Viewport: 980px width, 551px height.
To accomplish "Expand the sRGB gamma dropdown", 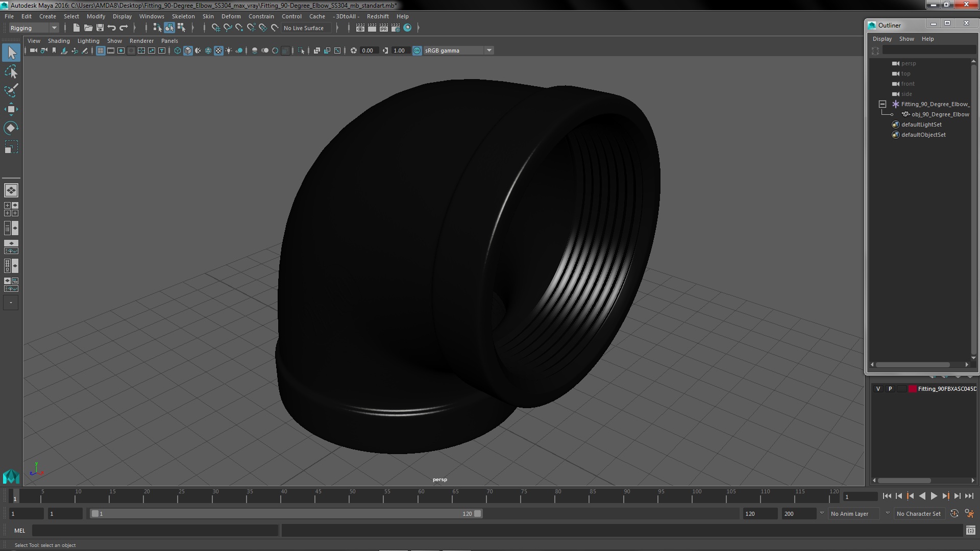I will click(489, 51).
